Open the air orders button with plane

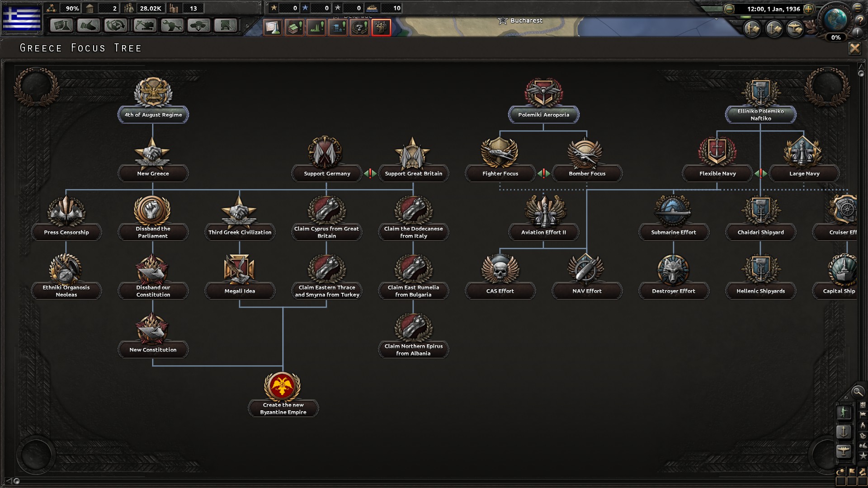pos(795,29)
